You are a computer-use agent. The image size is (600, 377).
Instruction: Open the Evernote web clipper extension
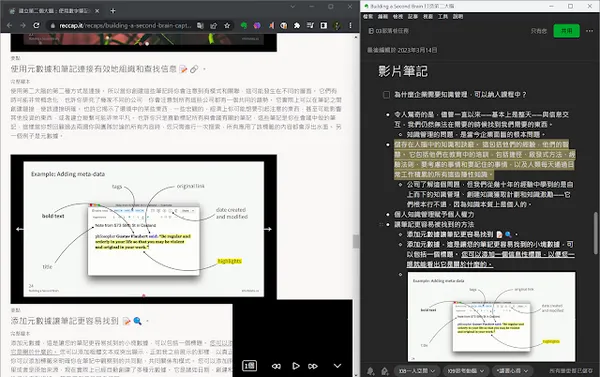click(244, 26)
